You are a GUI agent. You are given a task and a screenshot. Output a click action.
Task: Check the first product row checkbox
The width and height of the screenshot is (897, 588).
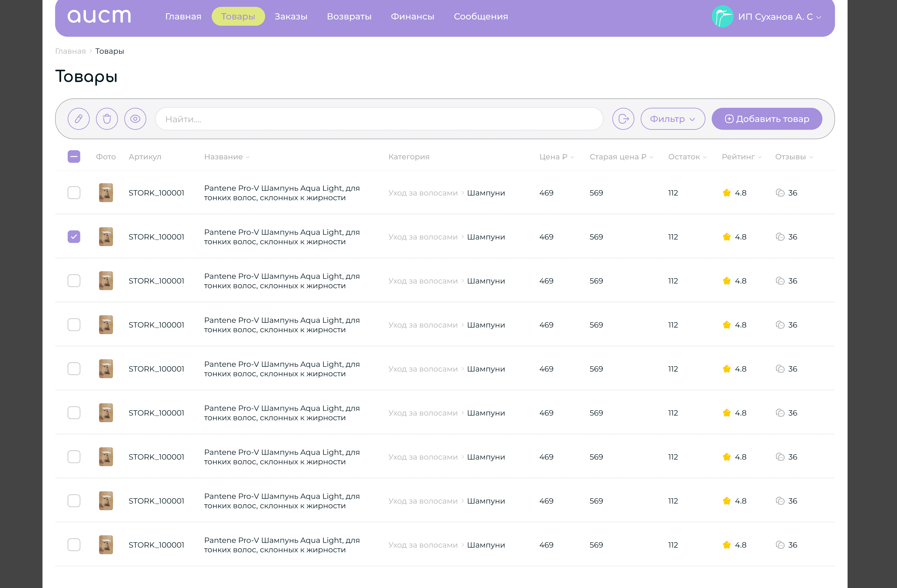tap(74, 193)
